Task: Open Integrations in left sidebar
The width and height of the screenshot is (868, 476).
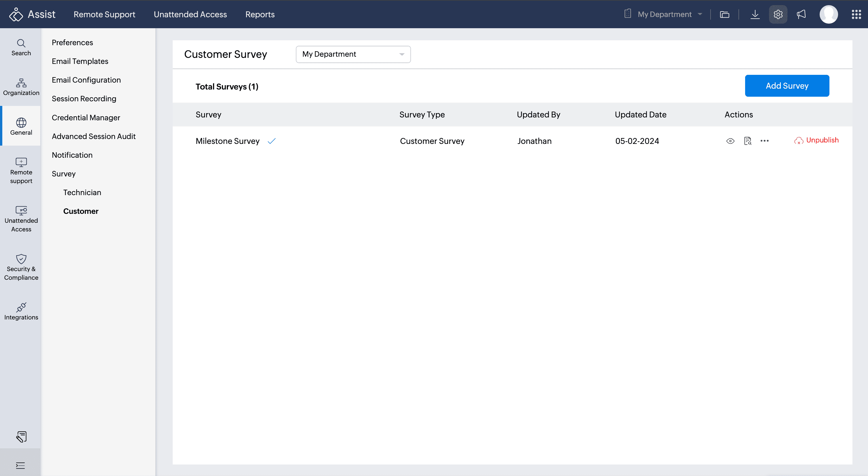Action: tap(21, 311)
